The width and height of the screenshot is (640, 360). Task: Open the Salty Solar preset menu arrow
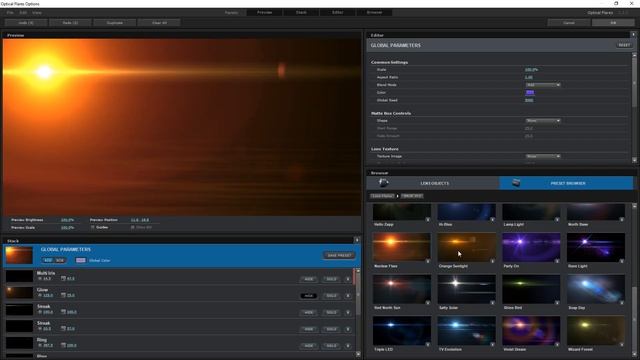pyautogui.click(x=492, y=303)
